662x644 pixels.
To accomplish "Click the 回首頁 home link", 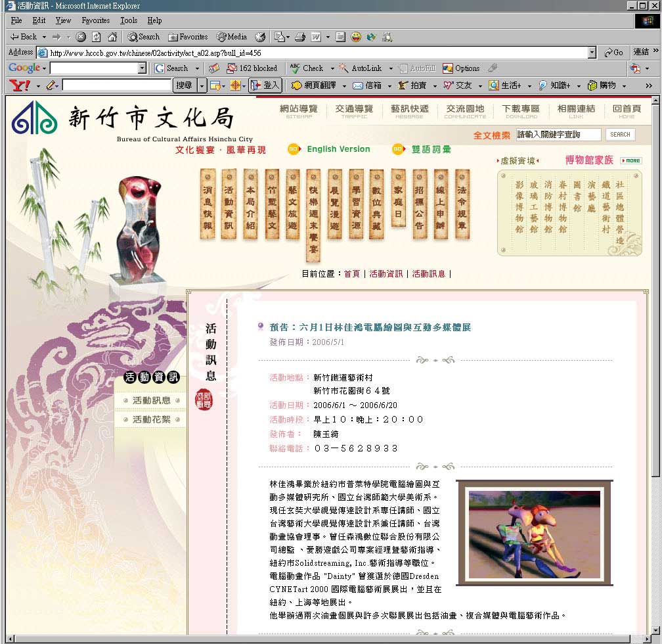I will [627, 111].
